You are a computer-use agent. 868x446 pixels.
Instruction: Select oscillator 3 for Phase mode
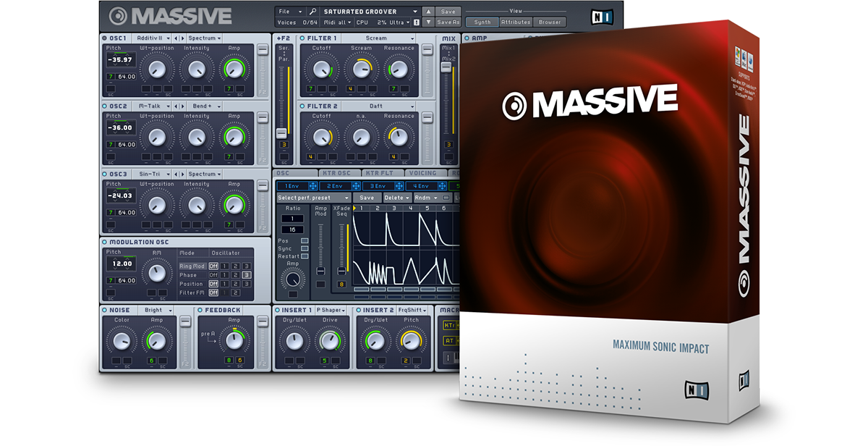[x=247, y=275]
